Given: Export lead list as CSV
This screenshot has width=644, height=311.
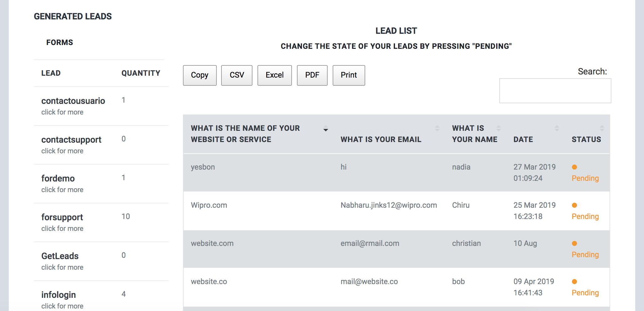Looking at the screenshot, I should coord(237,75).
